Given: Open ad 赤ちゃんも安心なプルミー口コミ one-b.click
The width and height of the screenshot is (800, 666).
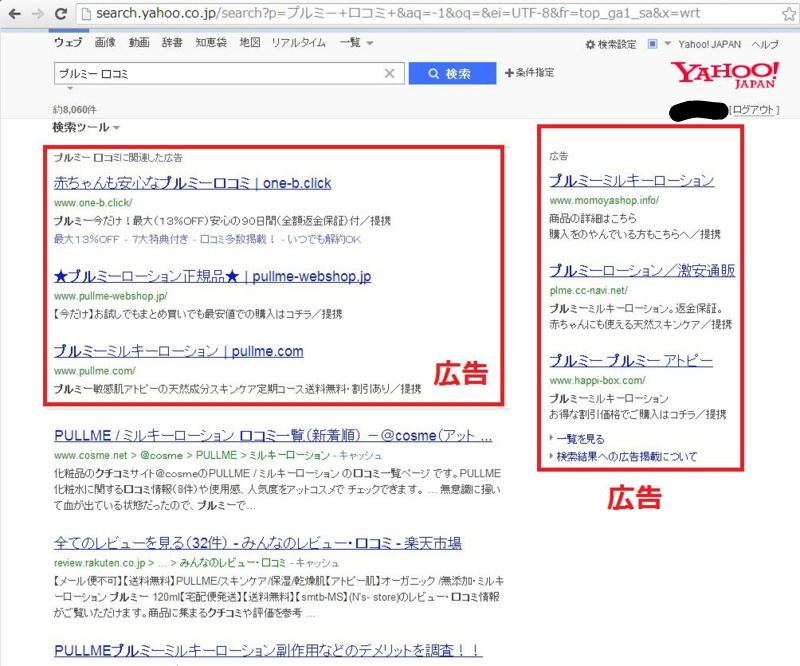Looking at the screenshot, I should click(x=192, y=183).
